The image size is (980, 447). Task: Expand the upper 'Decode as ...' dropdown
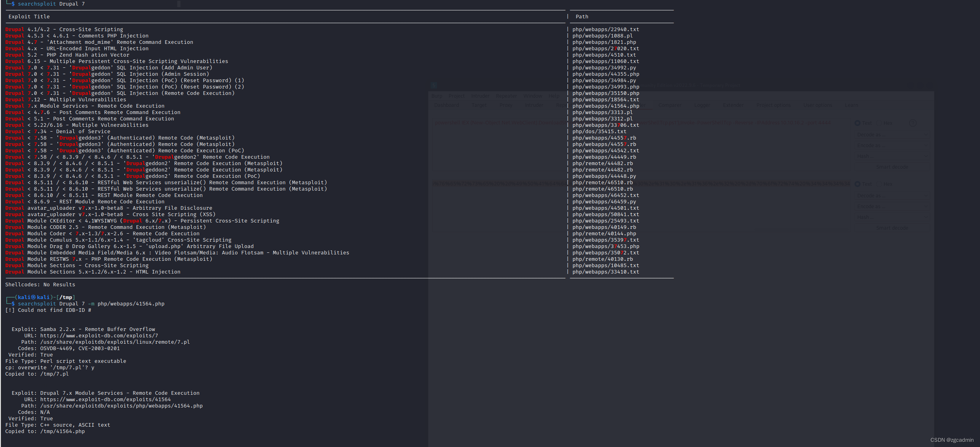tap(892, 135)
